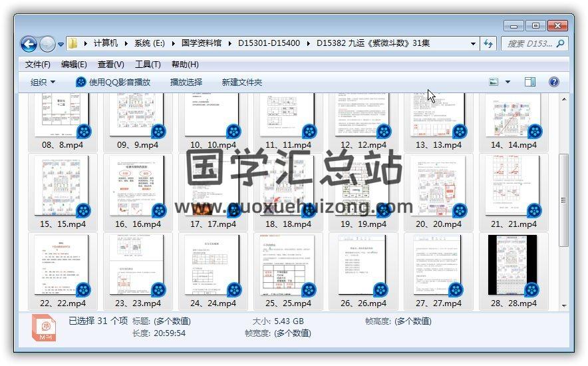This screenshot has width=588, height=366.
Task: Click the scrollbar up arrow
Action: (564, 99)
